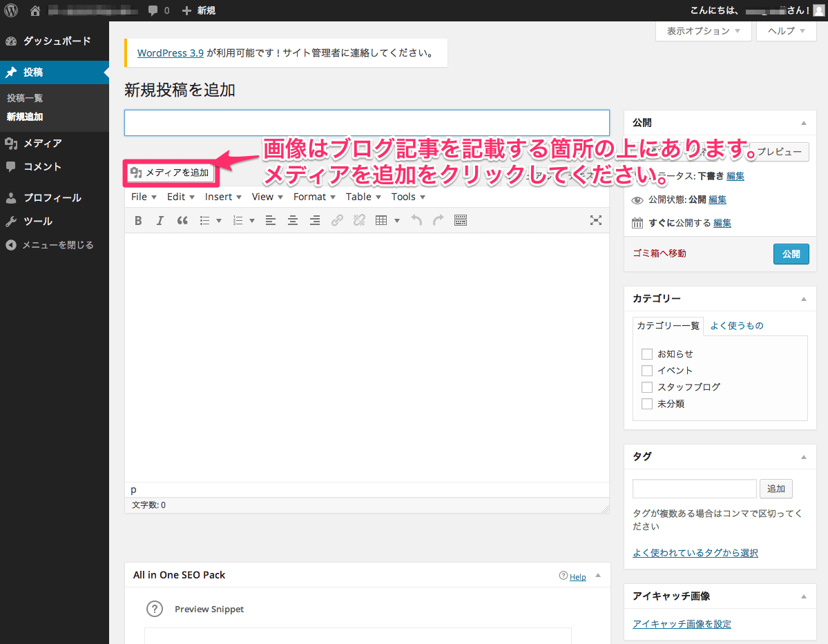Image resolution: width=828 pixels, height=644 pixels.
Task: Click the plus 新規 admin bar item
Action: pos(199,10)
